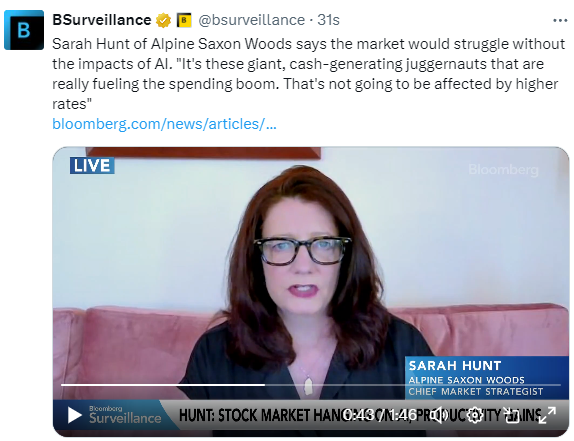The height and width of the screenshot is (441, 574).
Task: Switch video to picture-in-picture mode
Action: tap(511, 415)
